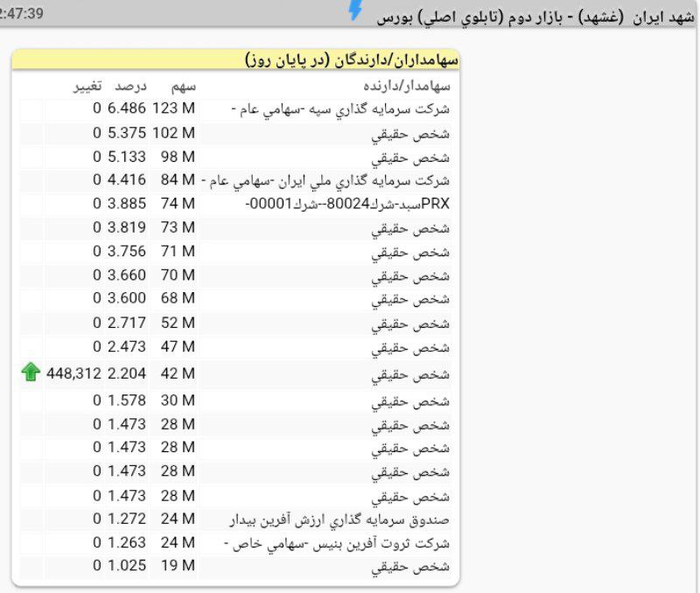Click the green up arrow change indicator
The height and width of the screenshot is (593, 700).
tap(31, 373)
